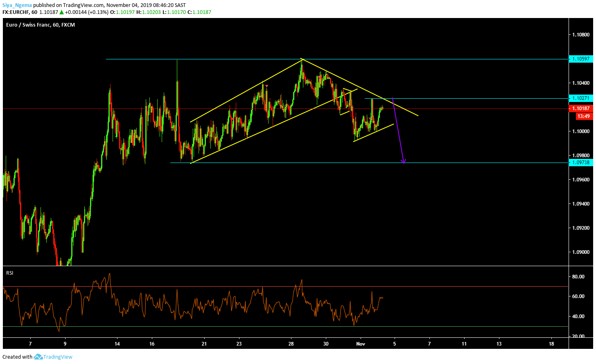Select the 1.10271 level price label
Viewport: 596px width, 364px height.
(x=581, y=98)
